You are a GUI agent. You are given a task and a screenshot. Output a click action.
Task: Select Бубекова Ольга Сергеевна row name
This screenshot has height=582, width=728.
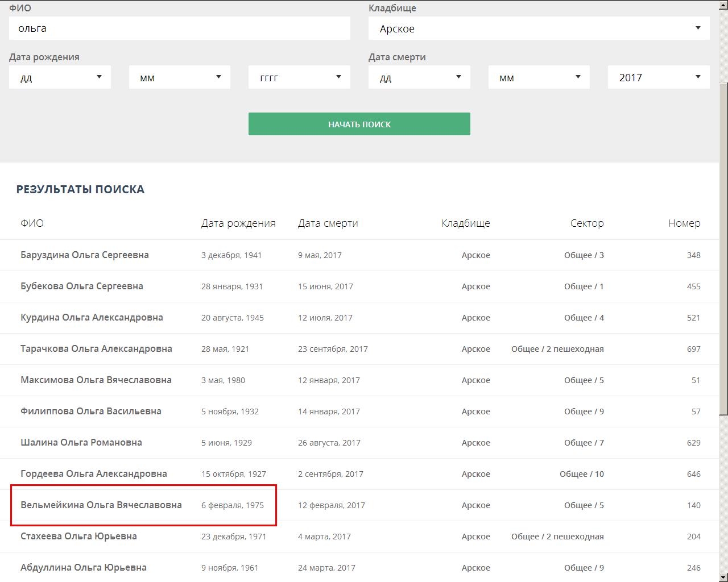click(82, 286)
